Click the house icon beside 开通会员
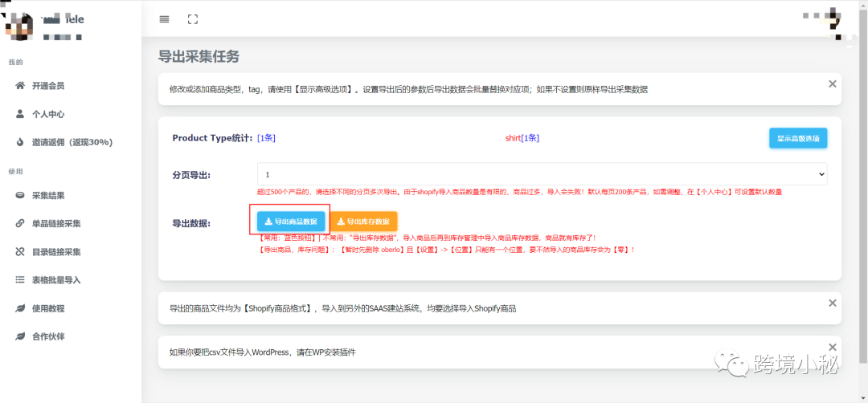This screenshot has width=868, height=403. click(x=20, y=86)
